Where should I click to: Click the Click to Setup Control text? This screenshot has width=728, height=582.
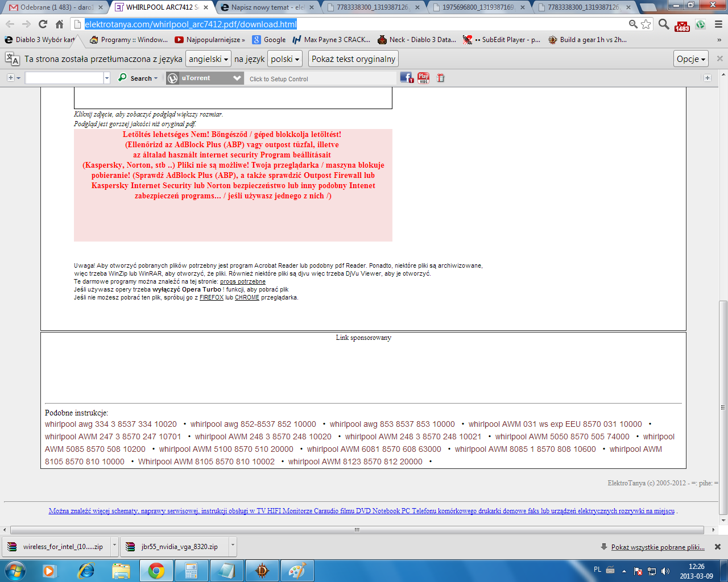coord(279,79)
